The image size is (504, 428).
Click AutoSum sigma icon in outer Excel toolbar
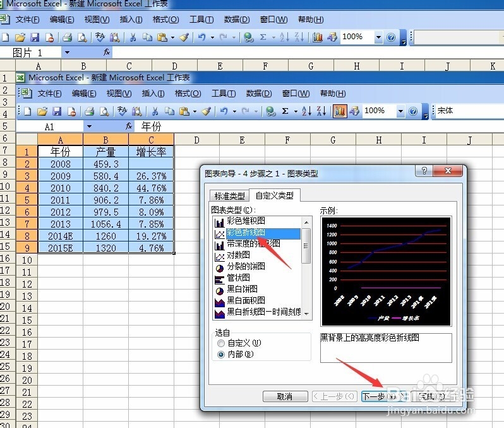(263, 37)
